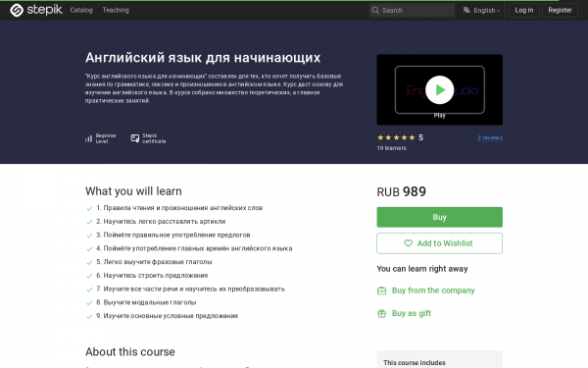
Task: Click item 4 about главных времён
Action: pos(194,248)
